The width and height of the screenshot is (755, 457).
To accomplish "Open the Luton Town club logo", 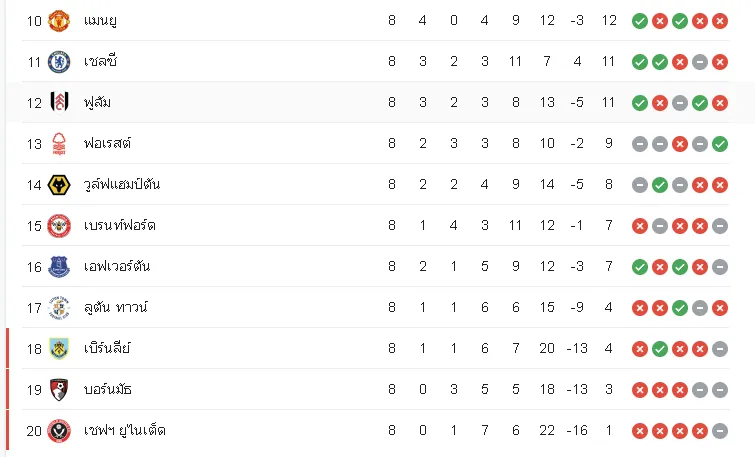I will pyautogui.click(x=59, y=308).
